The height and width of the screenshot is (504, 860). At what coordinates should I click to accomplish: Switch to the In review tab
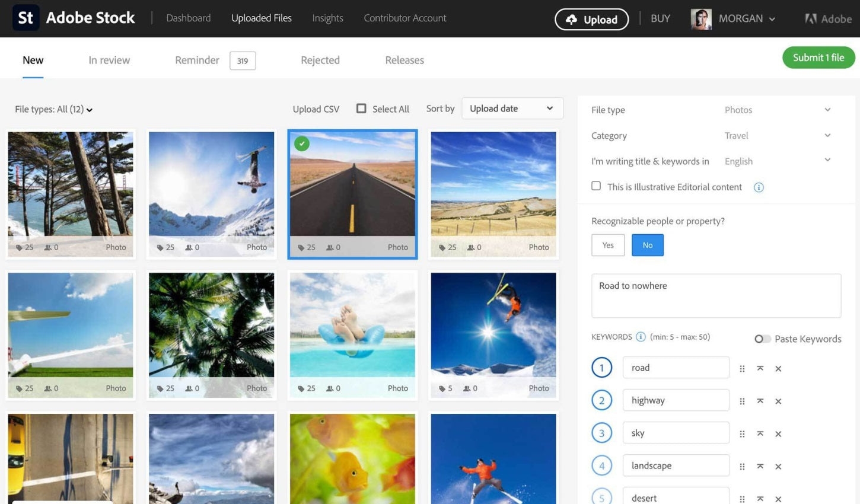click(109, 60)
